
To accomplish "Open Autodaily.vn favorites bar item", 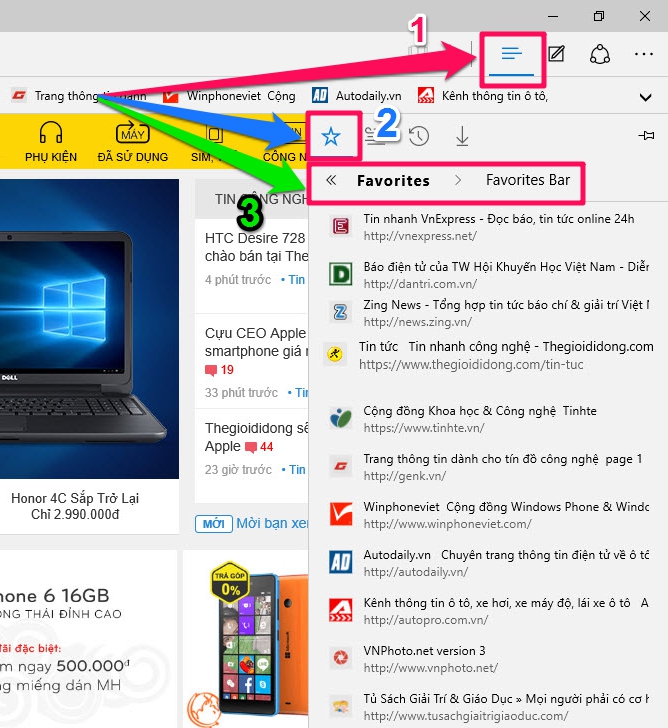I will pyautogui.click(x=357, y=96).
